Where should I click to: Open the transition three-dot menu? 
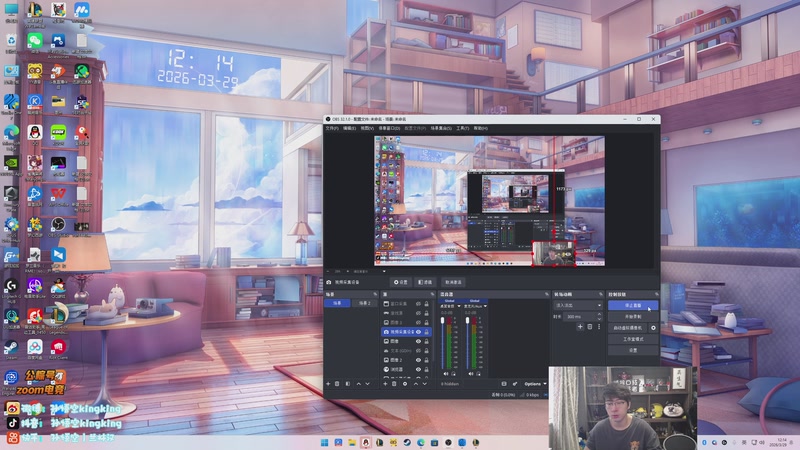click(599, 327)
